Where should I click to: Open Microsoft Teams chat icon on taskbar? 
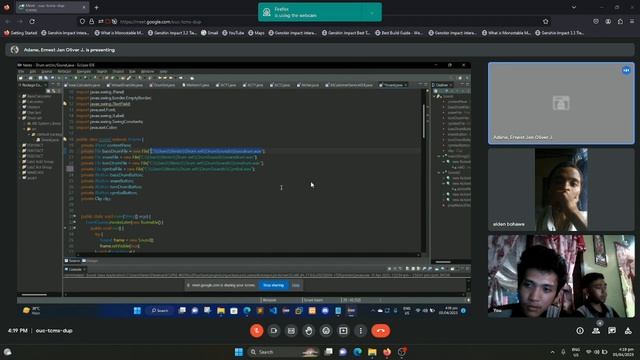click(x=343, y=352)
